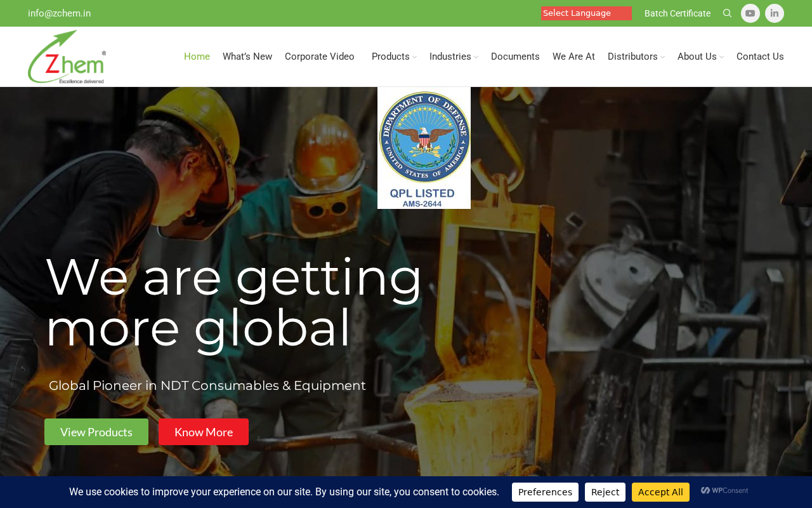Expand the Distributors menu
Viewport: 812px width, 508px height.
[636, 57]
